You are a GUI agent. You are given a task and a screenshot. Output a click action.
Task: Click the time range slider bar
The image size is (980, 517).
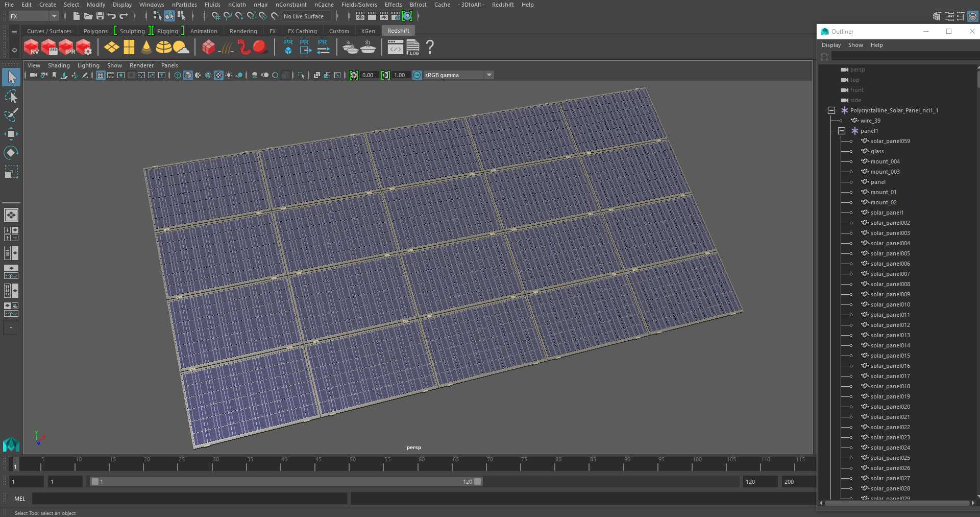[286, 482]
